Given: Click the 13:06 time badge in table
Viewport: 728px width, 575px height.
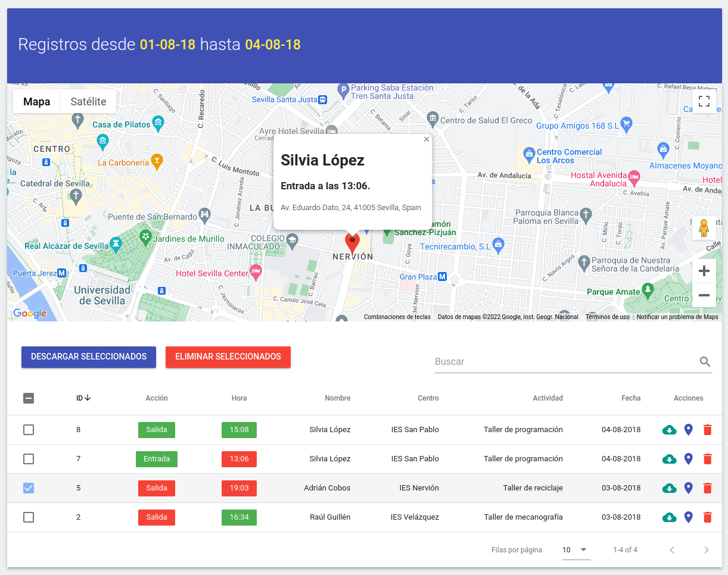Looking at the screenshot, I should tap(239, 459).
